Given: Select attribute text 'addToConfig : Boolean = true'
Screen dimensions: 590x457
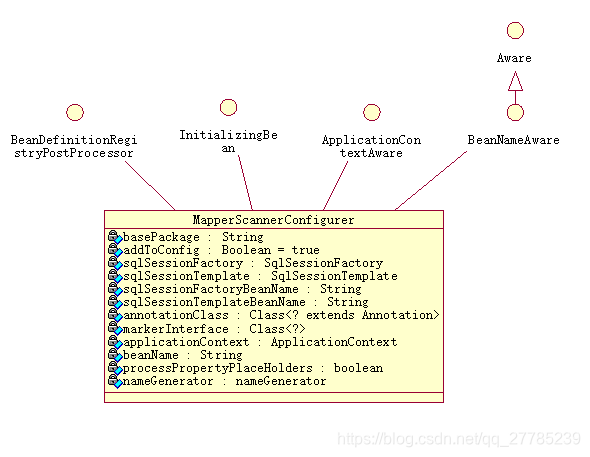Looking at the screenshot, I should tap(221, 250).
